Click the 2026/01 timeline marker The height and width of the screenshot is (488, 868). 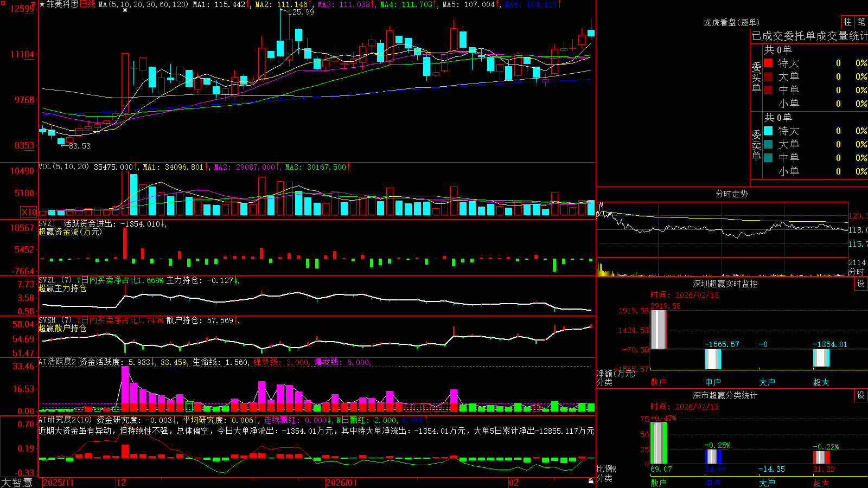(342, 483)
